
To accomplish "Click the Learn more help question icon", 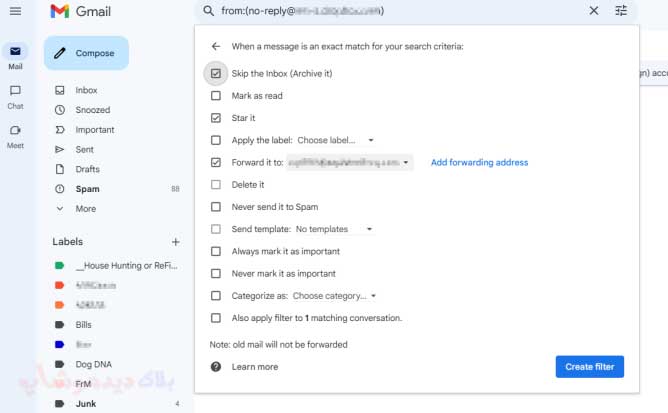I will coord(216,367).
